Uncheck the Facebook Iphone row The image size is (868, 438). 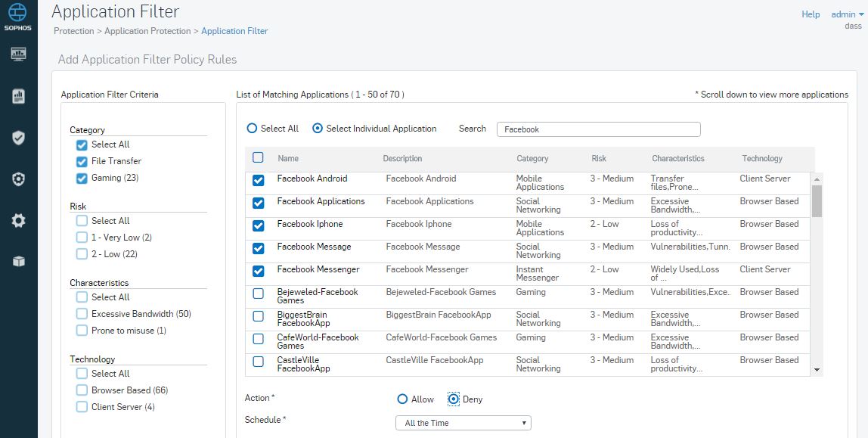[x=258, y=226]
